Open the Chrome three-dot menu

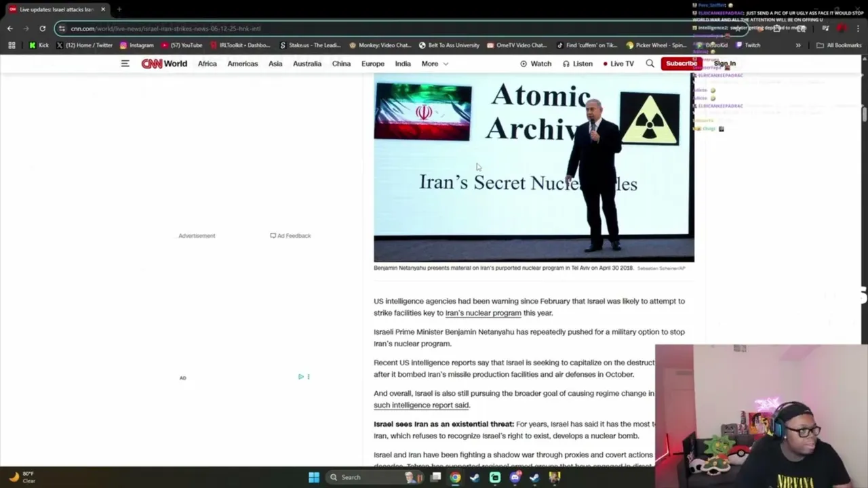point(858,28)
